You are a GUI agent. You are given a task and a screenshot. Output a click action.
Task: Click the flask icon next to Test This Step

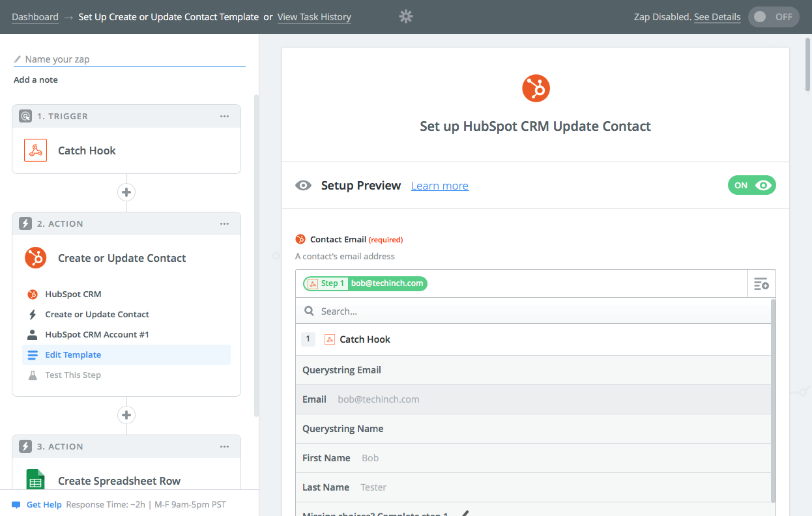(x=33, y=375)
